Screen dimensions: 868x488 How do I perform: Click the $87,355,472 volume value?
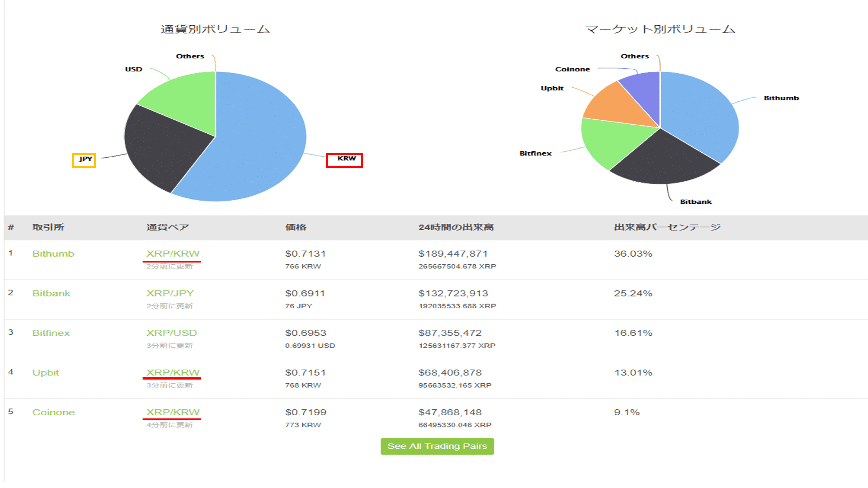[450, 333]
